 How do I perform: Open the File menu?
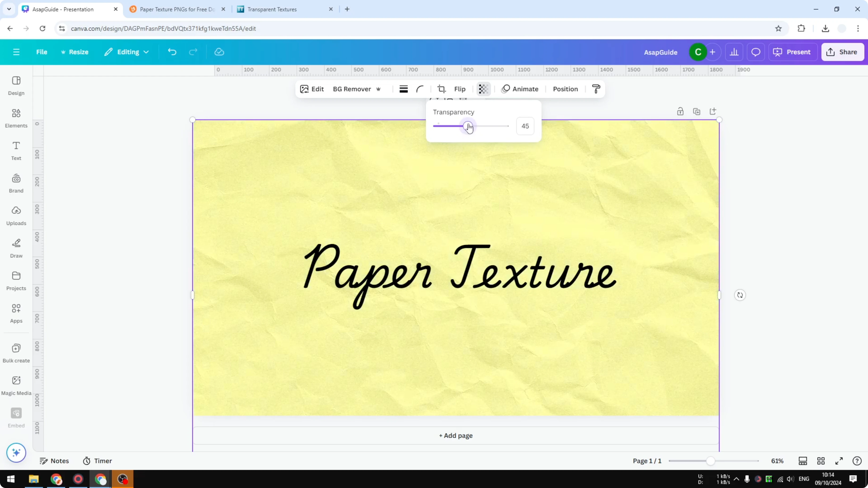[x=42, y=52]
